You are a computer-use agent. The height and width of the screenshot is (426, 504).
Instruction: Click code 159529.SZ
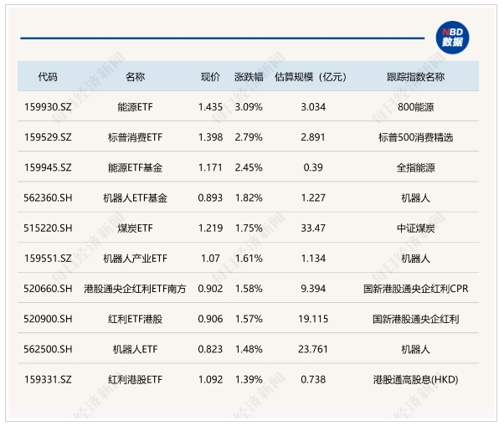tap(48, 137)
